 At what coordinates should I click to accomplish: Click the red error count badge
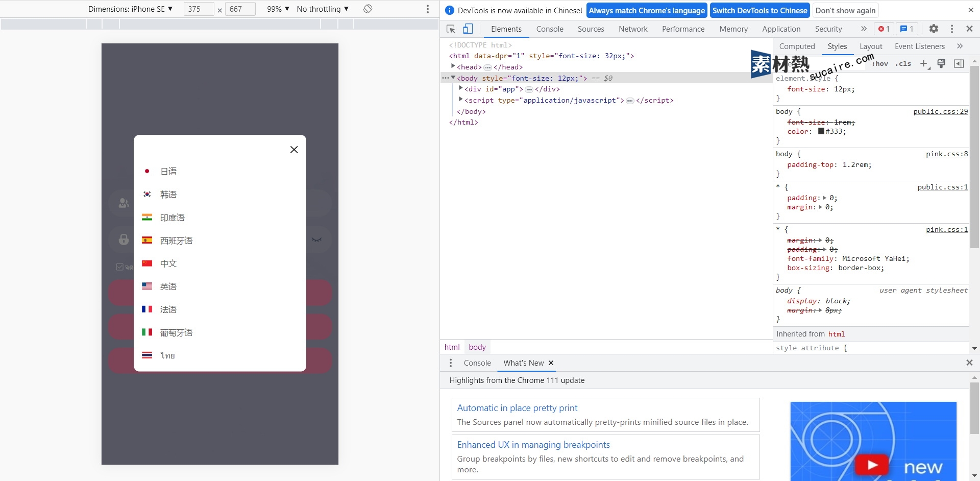click(884, 29)
